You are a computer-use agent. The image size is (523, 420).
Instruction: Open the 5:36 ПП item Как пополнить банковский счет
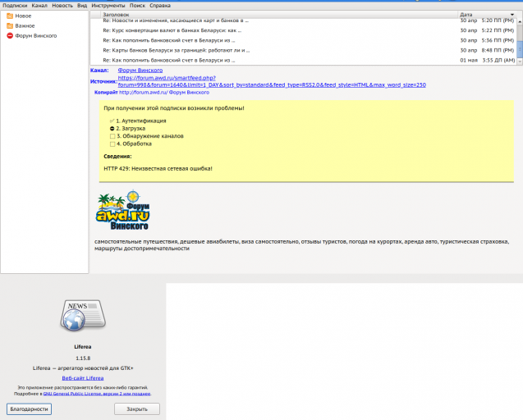point(169,40)
